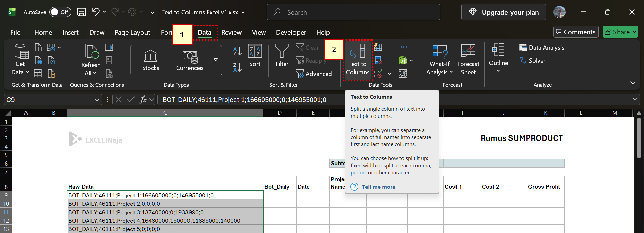Click Insert Function fx icon

[143, 100]
